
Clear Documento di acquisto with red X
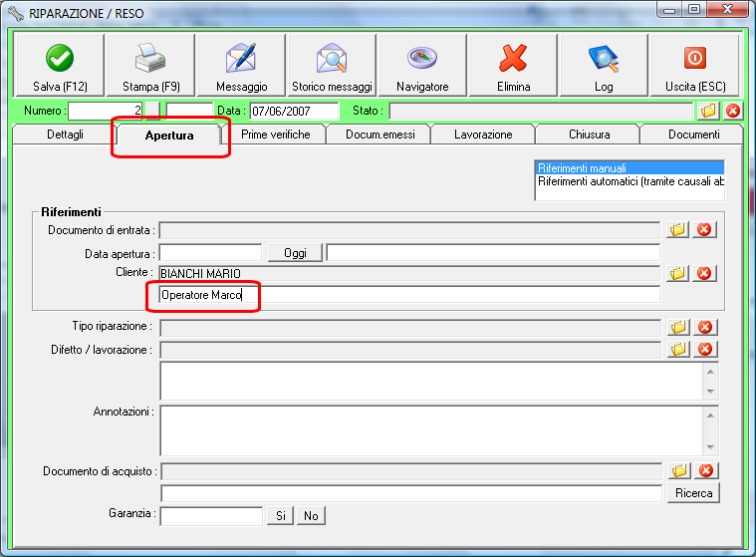point(706,470)
